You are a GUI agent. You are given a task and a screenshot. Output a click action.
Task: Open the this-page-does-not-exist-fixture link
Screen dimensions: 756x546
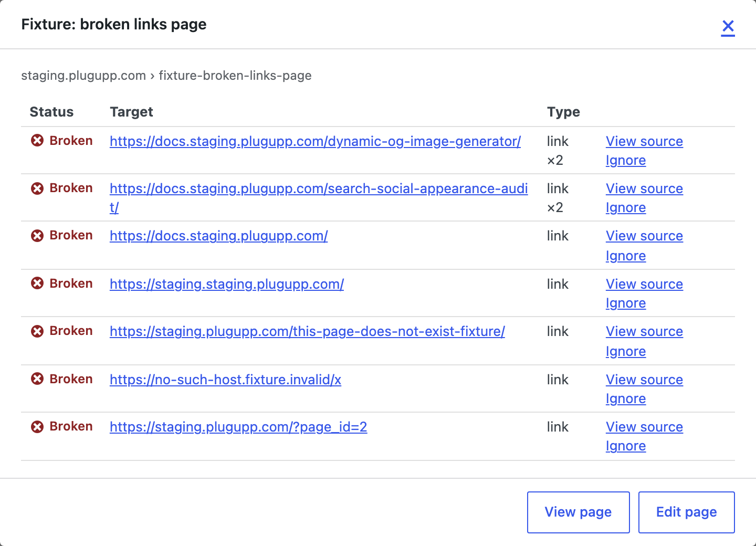coord(307,331)
